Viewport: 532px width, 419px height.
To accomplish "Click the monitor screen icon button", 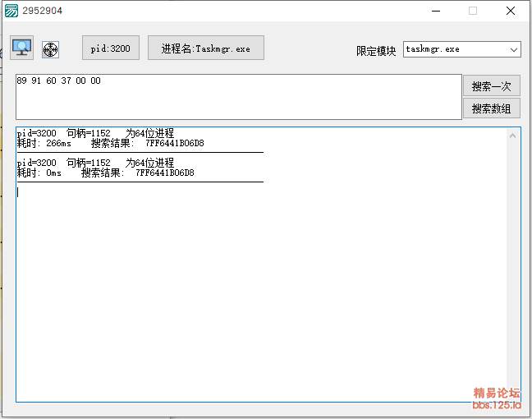I will coord(21,48).
